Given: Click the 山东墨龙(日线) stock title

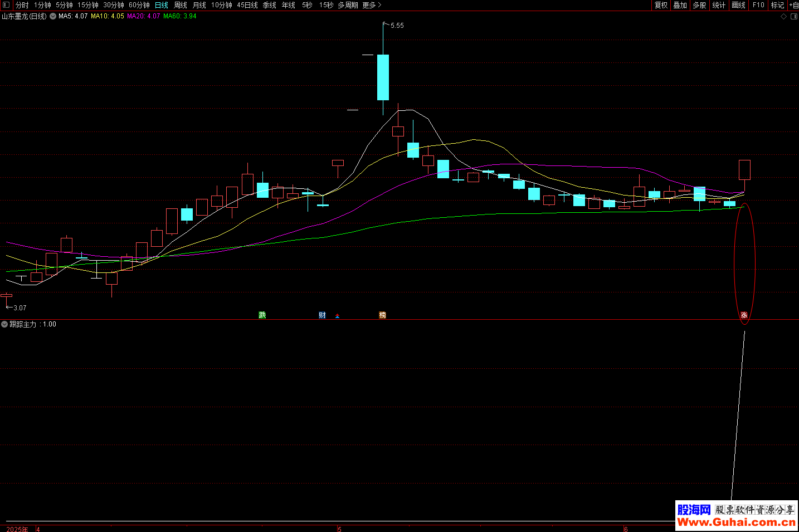Looking at the screenshot, I should pyautogui.click(x=24, y=16).
